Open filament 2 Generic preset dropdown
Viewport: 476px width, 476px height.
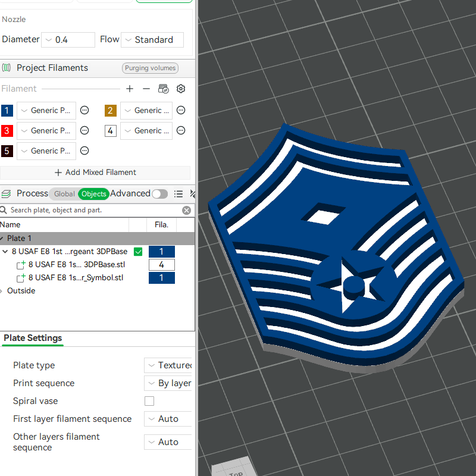pos(146,111)
